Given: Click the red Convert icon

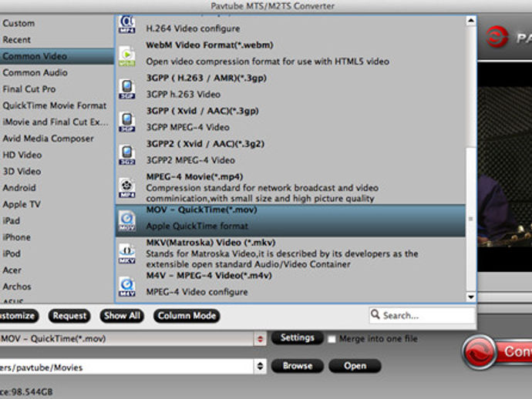Looking at the screenshot, I should click(478, 352).
